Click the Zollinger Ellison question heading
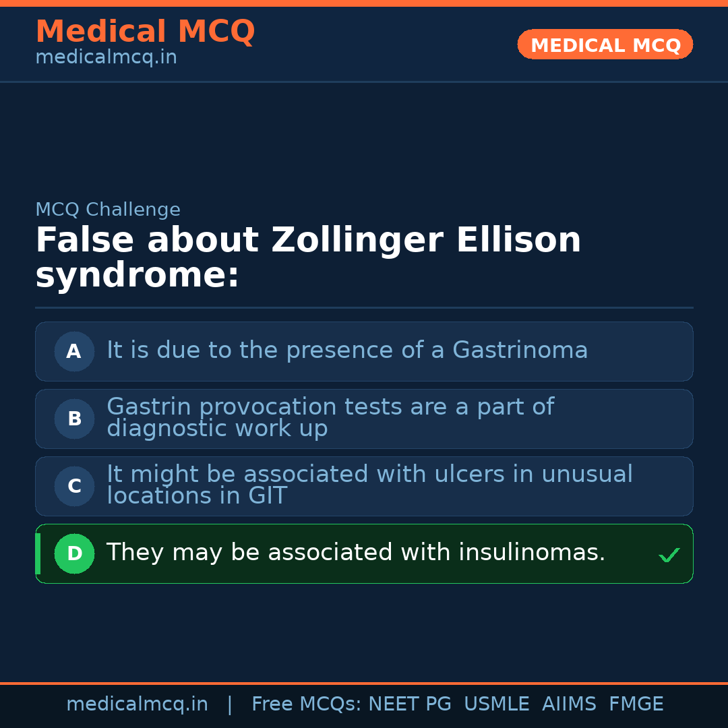The width and height of the screenshot is (728, 728). coord(308,258)
